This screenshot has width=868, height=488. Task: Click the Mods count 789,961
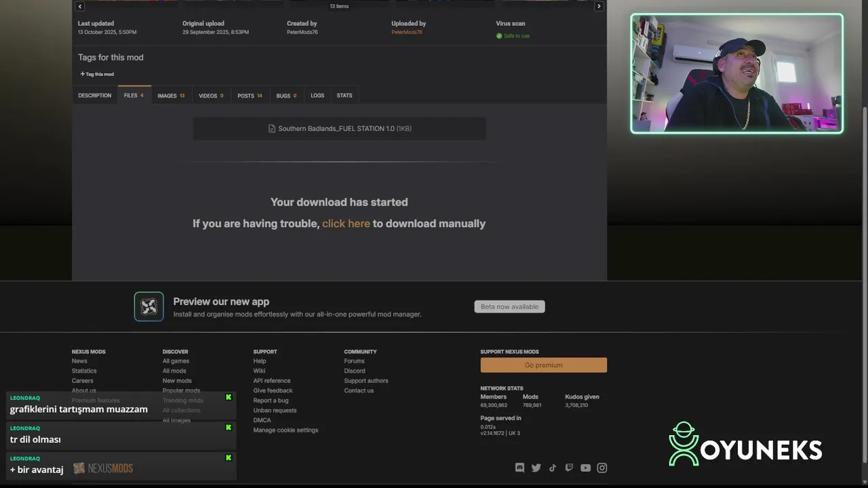(532, 405)
